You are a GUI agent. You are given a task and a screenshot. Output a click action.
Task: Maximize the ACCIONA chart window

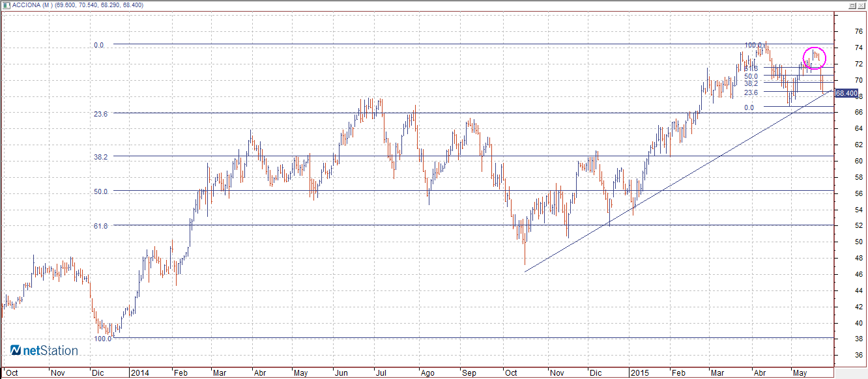click(852, 5)
